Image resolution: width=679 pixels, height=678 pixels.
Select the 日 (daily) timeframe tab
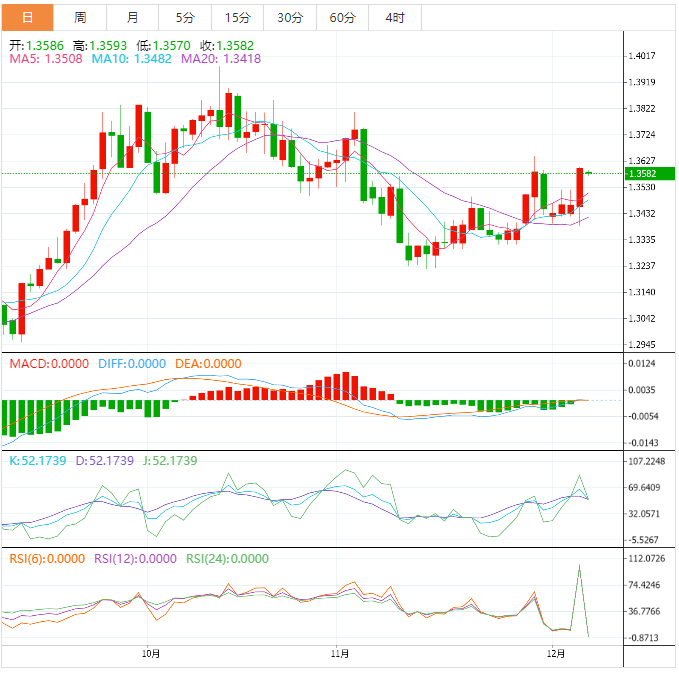(27, 18)
